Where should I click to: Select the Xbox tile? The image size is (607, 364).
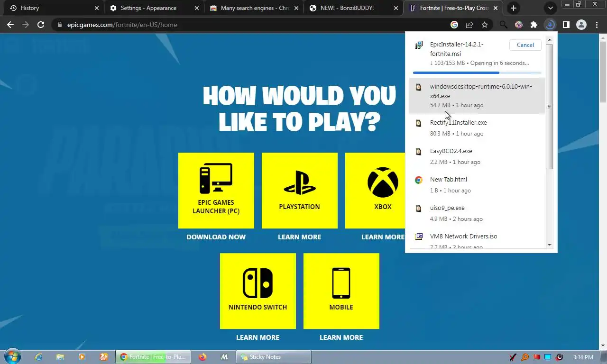tap(375, 191)
